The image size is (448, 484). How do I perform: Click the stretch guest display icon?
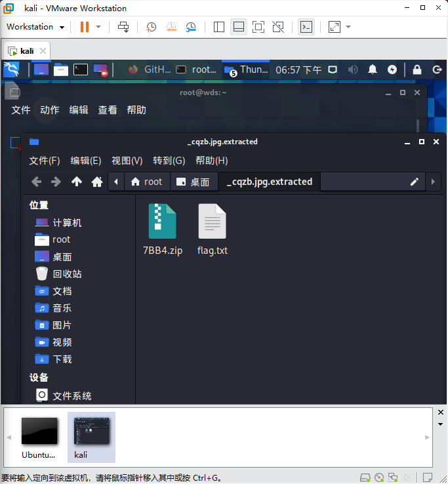pyautogui.click(x=335, y=27)
